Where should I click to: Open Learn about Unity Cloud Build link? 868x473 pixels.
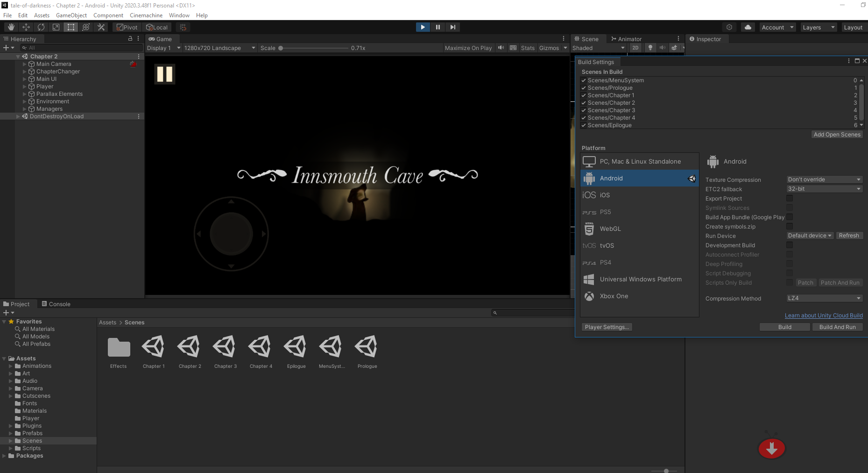[x=824, y=315]
